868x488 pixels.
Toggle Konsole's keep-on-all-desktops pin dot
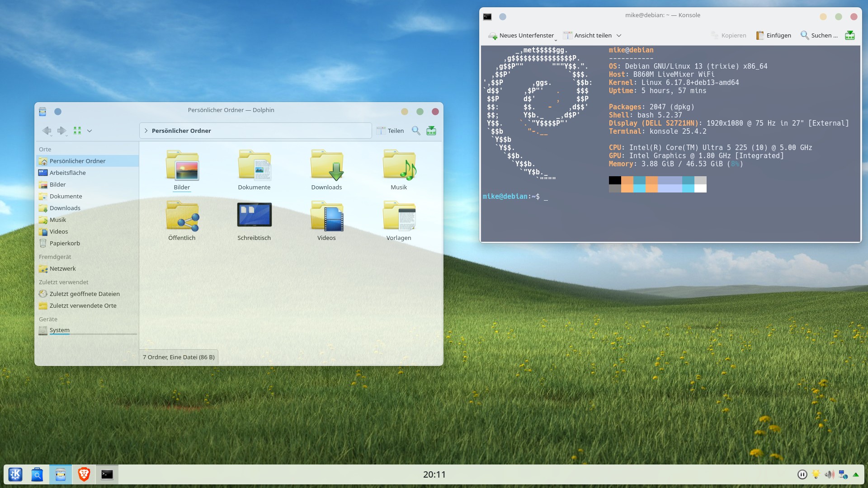tap(503, 17)
